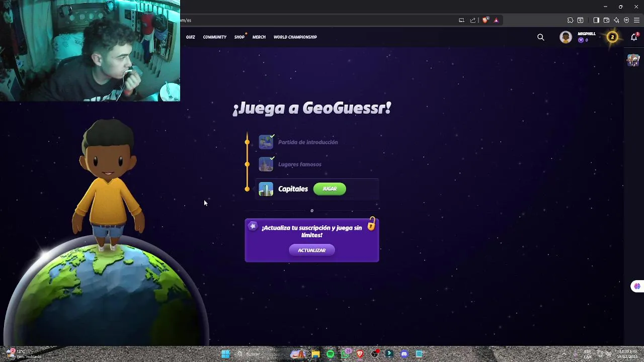Open the QUIZ menu item
The height and width of the screenshot is (362, 644).
(190, 37)
